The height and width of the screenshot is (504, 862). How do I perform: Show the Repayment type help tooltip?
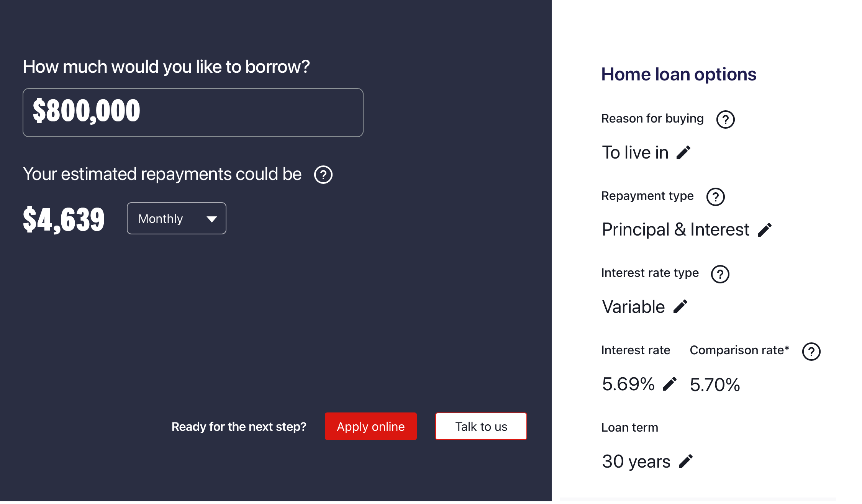tap(715, 197)
